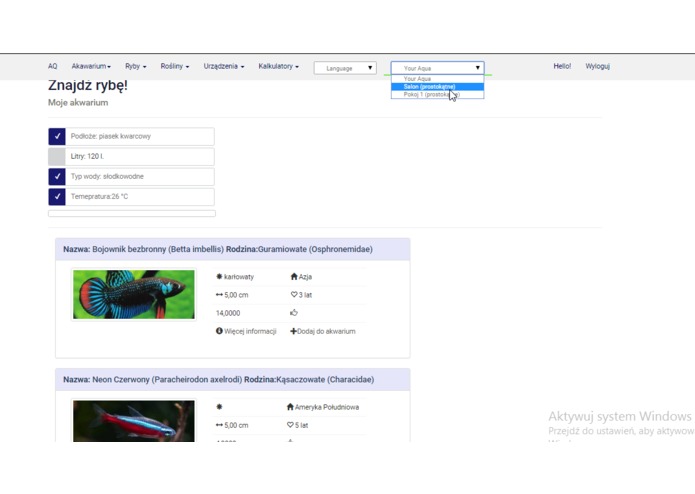
Task: Click length arrows icon for Bojownik 5,00 cm
Action: click(219, 295)
